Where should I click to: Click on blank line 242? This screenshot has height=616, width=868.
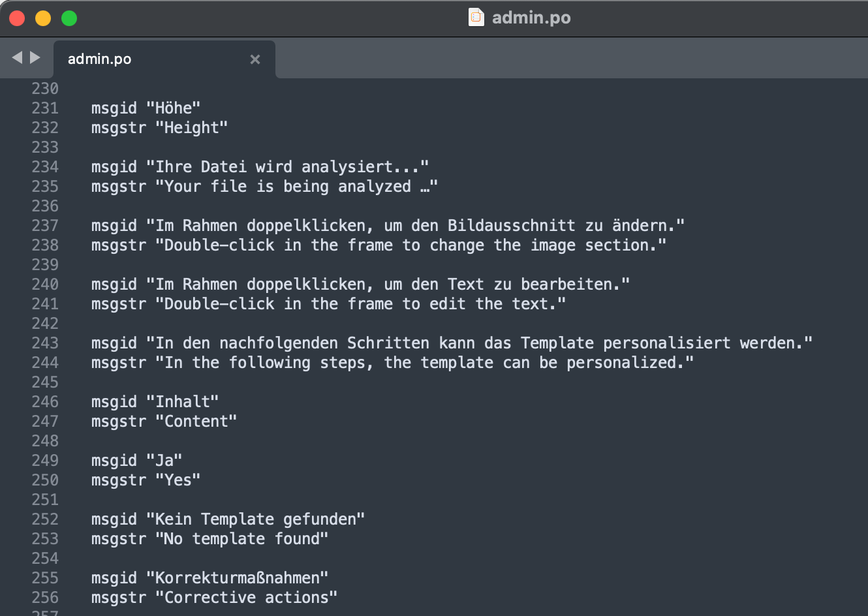click(x=196, y=323)
